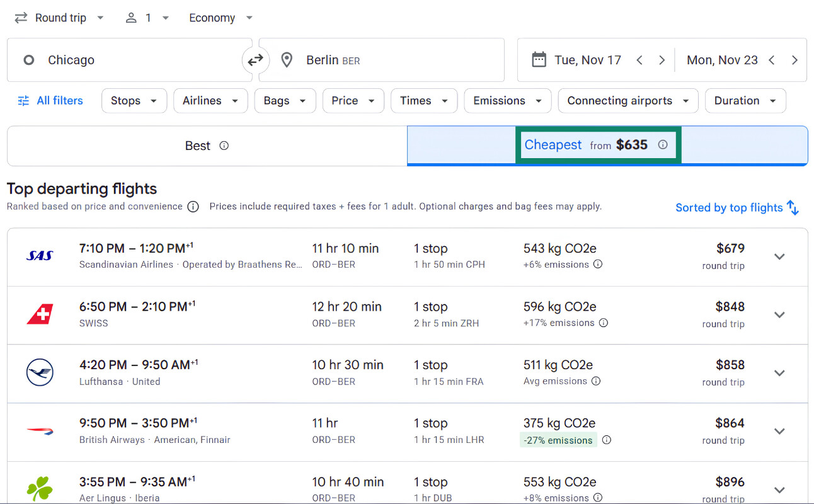The width and height of the screenshot is (814, 504).
Task: Select the Mon, Nov 23 return date
Action: coord(722,60)
